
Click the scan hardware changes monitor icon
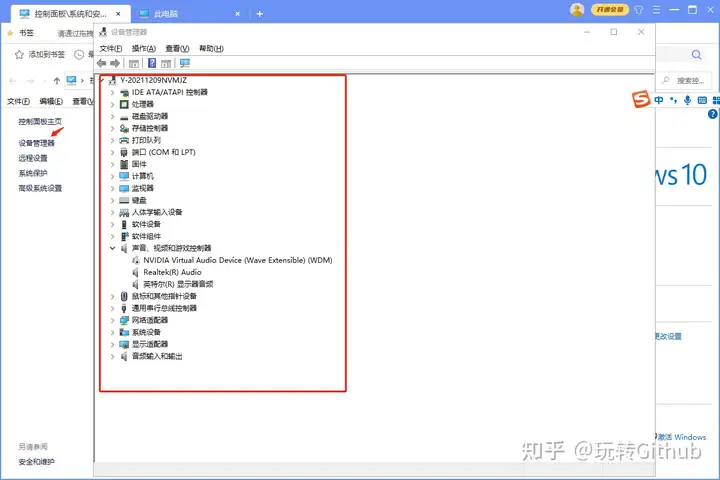click(x=185, y=63)
